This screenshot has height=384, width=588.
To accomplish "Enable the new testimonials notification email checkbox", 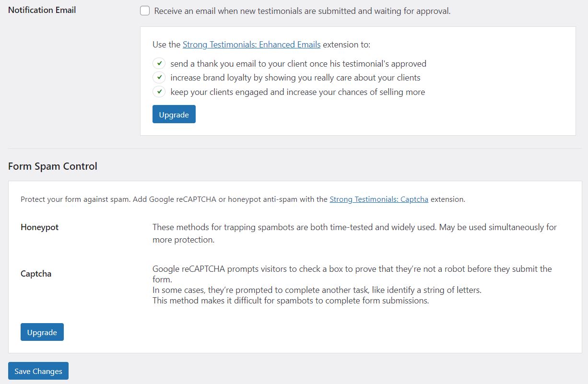I will point(145,11).
